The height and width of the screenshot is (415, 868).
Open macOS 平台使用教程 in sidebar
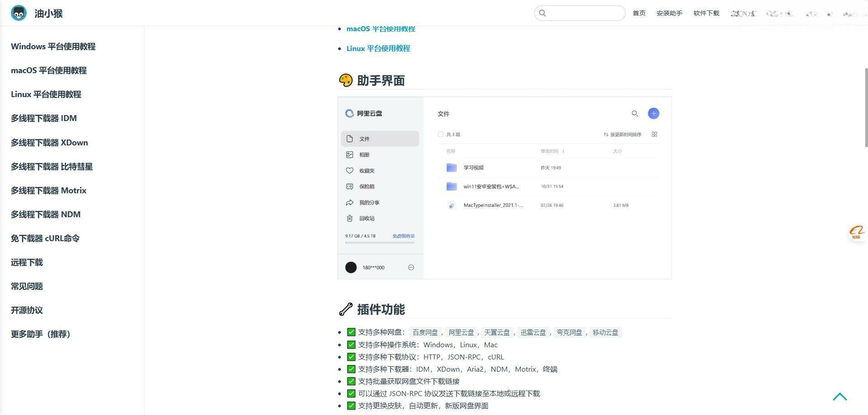[48, 70]
